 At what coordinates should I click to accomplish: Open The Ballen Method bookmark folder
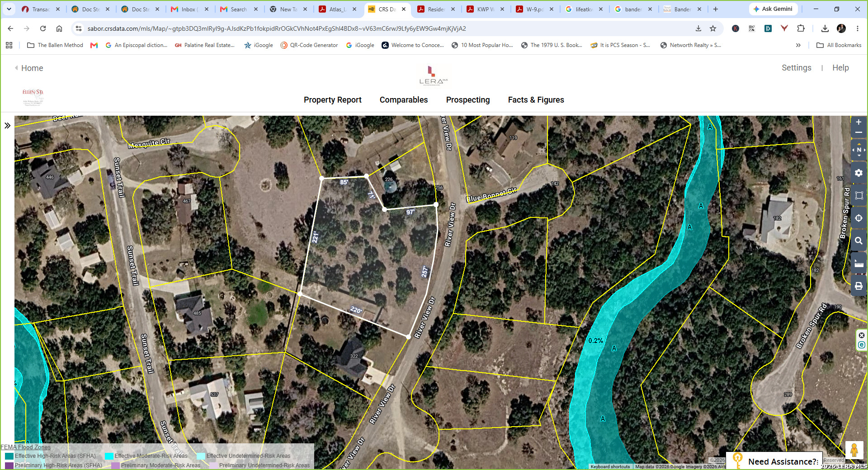click(55, 45)
